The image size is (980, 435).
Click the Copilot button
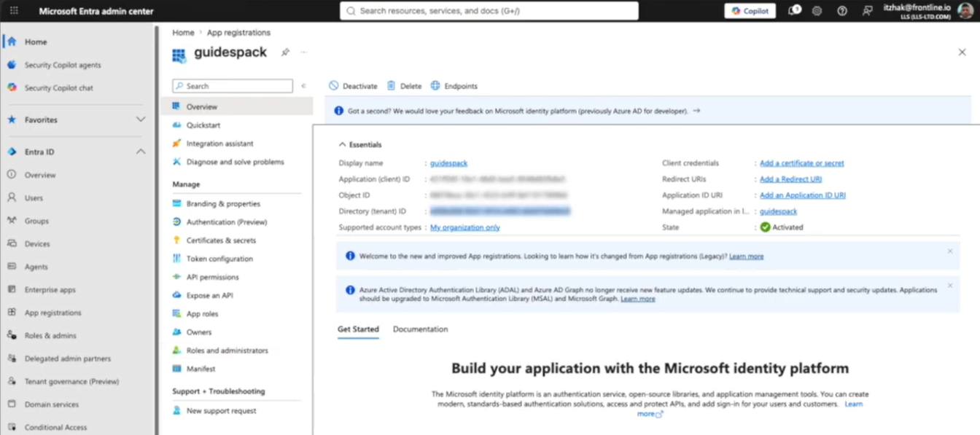(750, 11)
